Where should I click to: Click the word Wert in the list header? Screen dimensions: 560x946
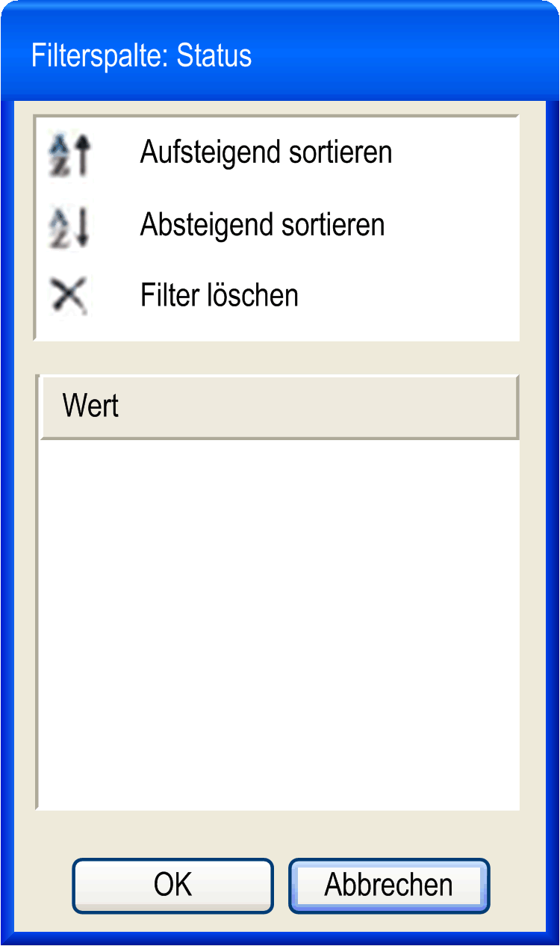click(91, 406)
